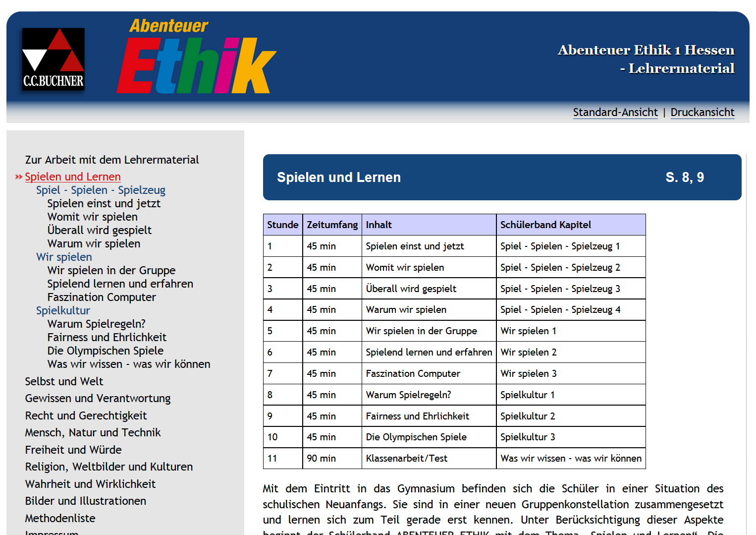Viewport: 756px width, 535px height.
Task: Click the 'S. 8, 9' page reference
Action: click(685, 177)
